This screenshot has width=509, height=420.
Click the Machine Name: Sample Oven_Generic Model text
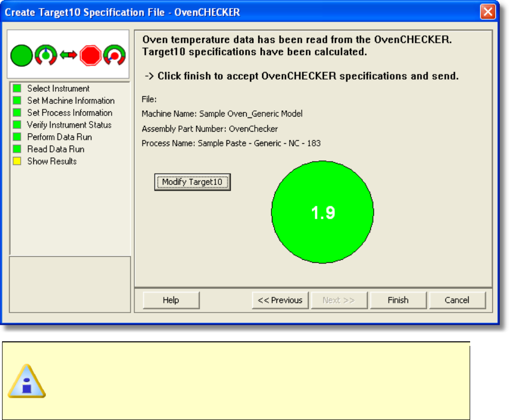click(222, 113)
